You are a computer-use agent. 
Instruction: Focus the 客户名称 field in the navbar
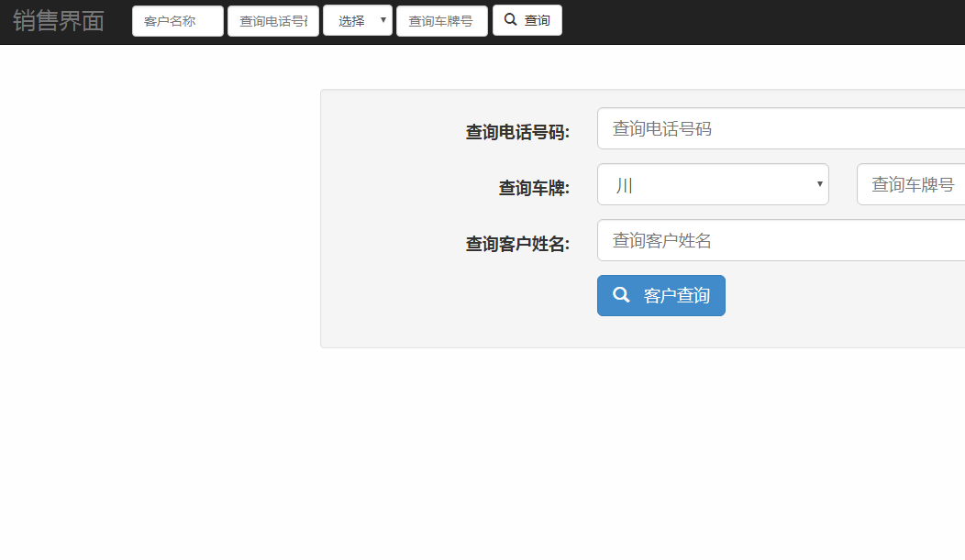178,21
